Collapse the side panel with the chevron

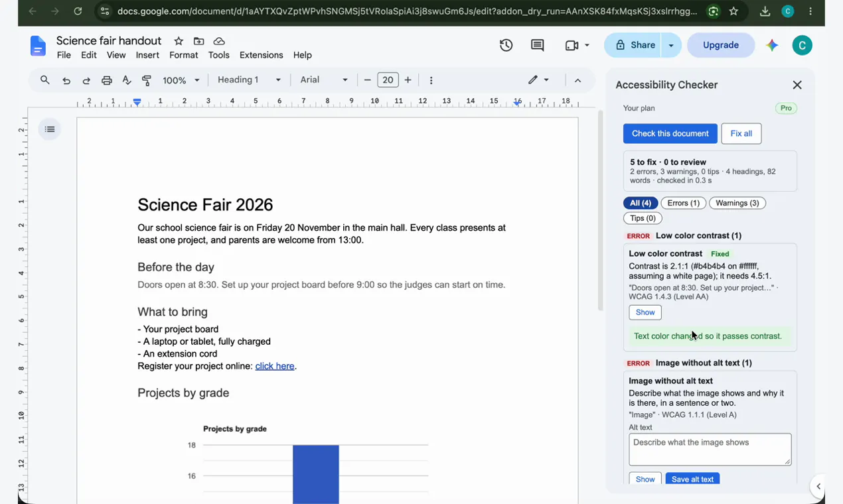click(x=818, y=487)
